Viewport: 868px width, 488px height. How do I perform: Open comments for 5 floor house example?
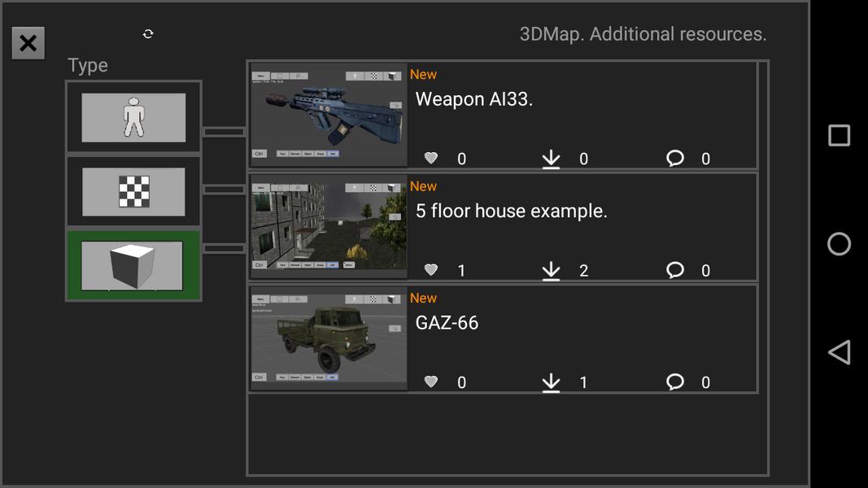pyautogui.click(x=675, y=270)
